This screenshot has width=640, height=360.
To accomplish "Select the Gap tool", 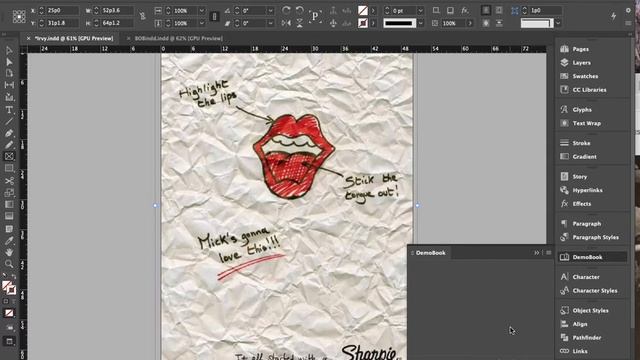I will 9,85.
